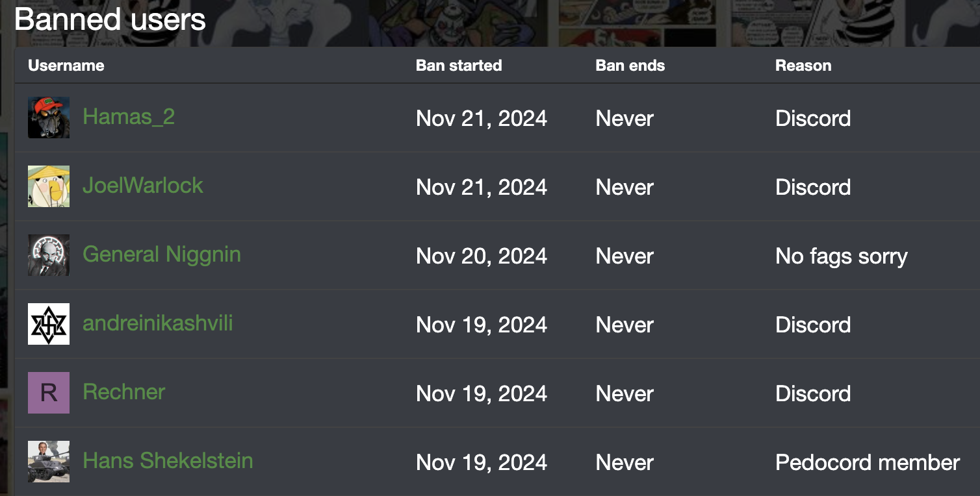Open the andreinikashvili username link

(158, 323)
